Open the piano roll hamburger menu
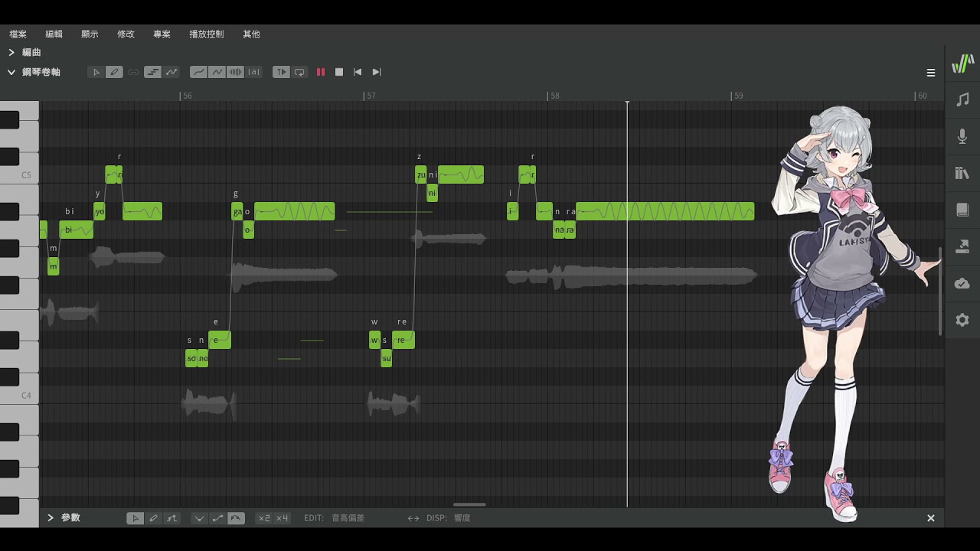Screen dimensions: 980x551 tap(931, 73)
